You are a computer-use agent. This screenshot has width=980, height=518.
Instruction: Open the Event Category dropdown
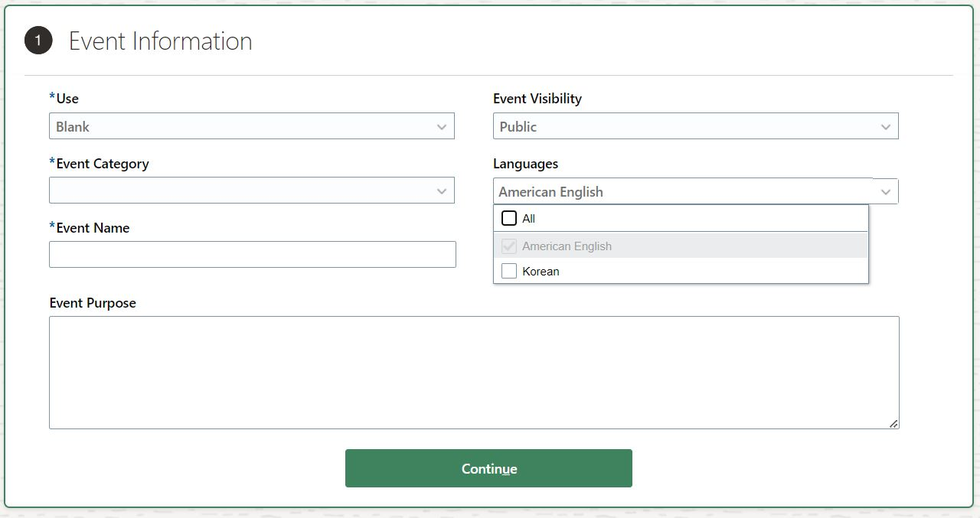coord(251,191)
